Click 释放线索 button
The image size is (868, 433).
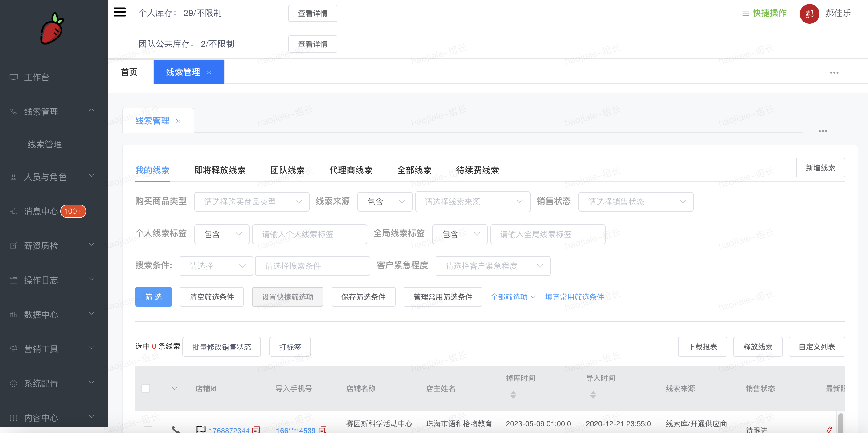point(757,347)
